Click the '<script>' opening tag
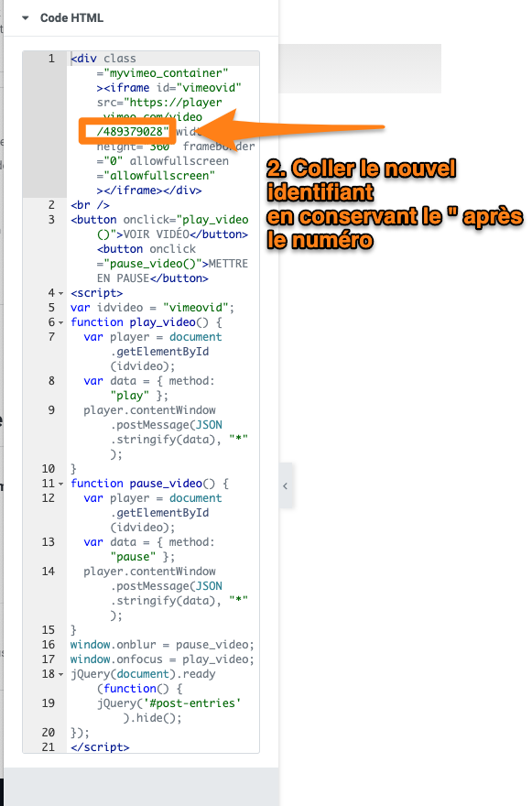The height and width of the screenshot is (806, 532). pos(97,293)
